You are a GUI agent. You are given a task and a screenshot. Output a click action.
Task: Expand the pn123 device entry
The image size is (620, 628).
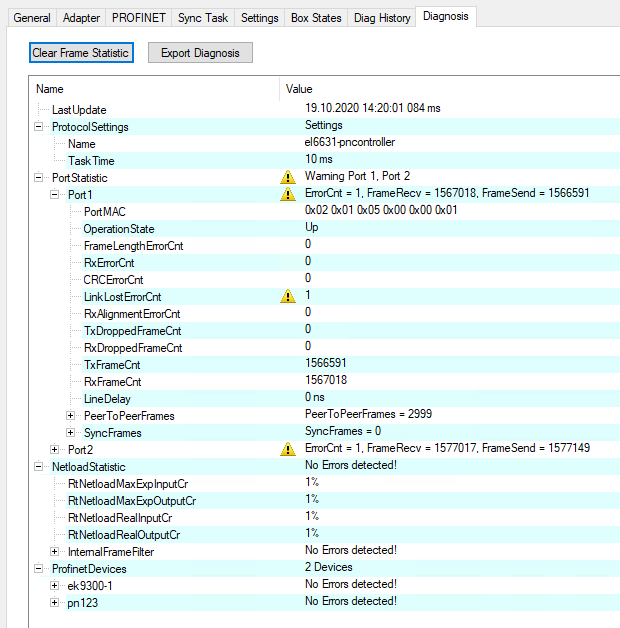tap(55, 601)
